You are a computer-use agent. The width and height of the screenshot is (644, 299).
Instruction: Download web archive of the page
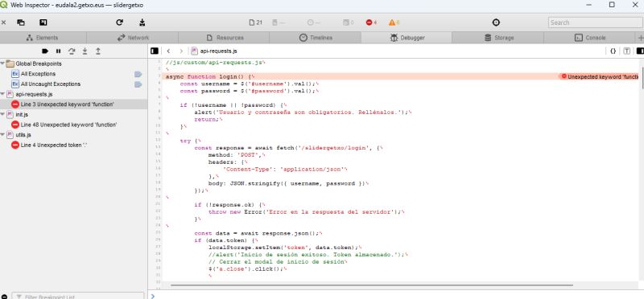coord(142,23)
